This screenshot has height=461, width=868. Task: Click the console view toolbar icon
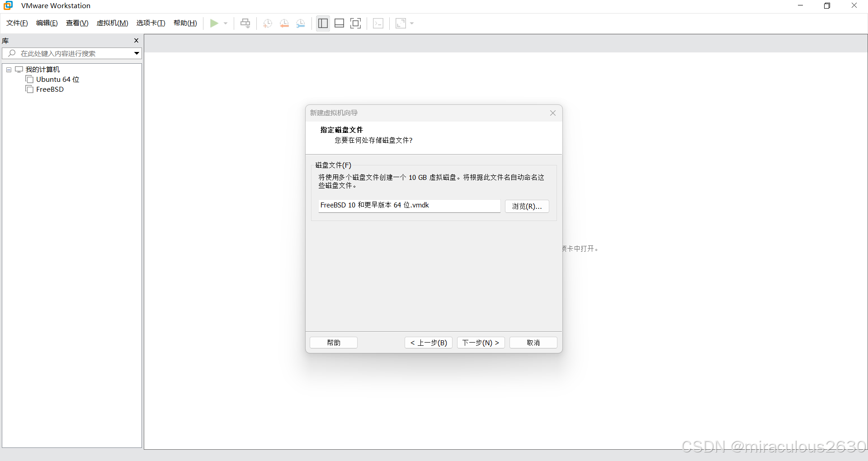click(x=378, y=23)
